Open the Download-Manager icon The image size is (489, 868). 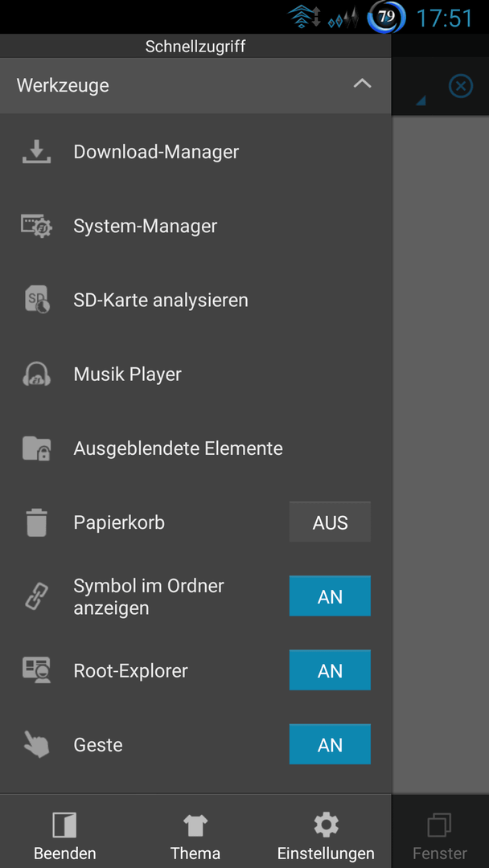point(36,152)
